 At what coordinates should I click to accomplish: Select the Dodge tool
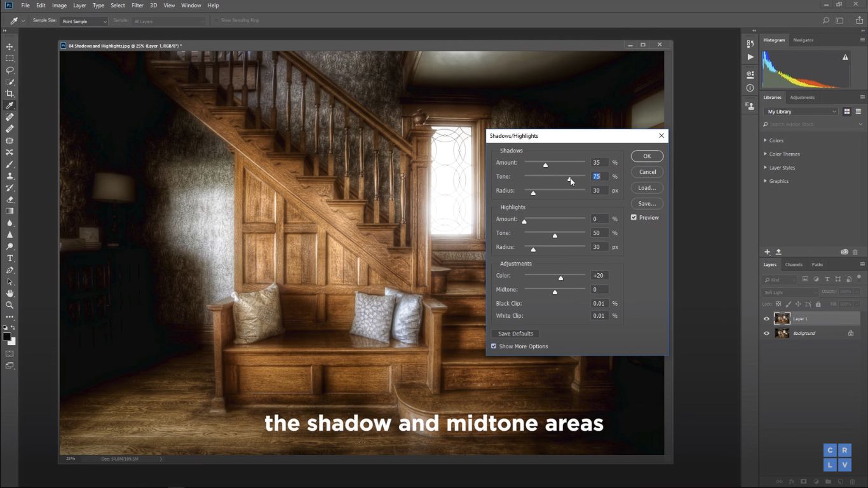(x=10, y=247)
